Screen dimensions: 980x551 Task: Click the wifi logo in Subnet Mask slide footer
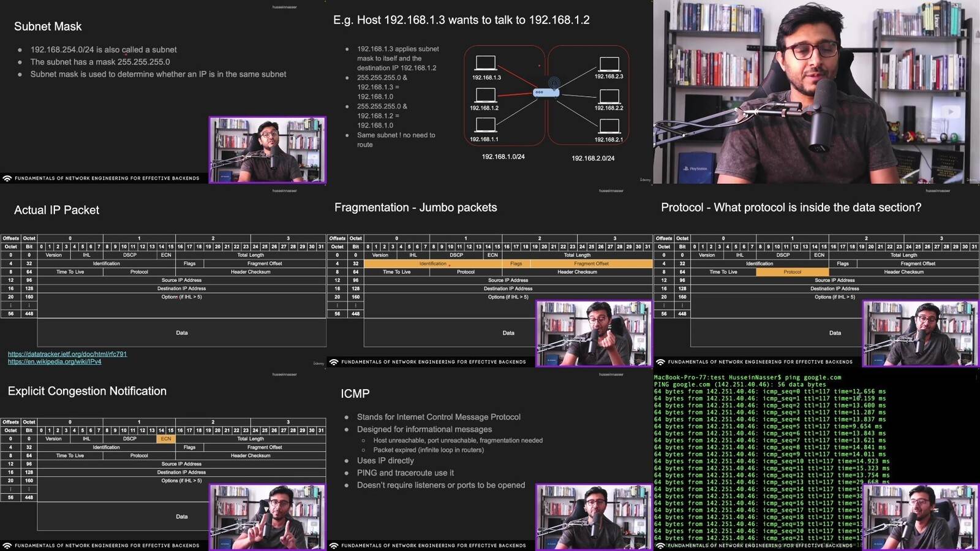(x=7, y=178)
